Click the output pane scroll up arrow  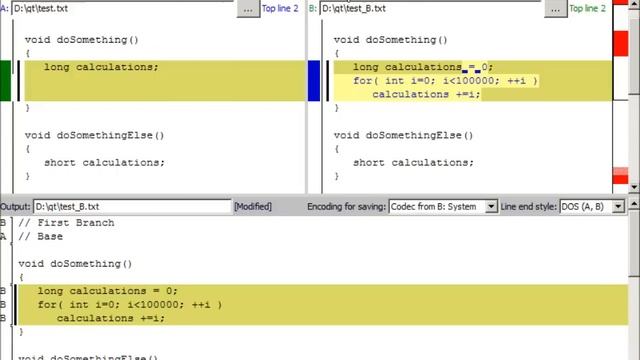pyautogui.click(x=634, y=203)
